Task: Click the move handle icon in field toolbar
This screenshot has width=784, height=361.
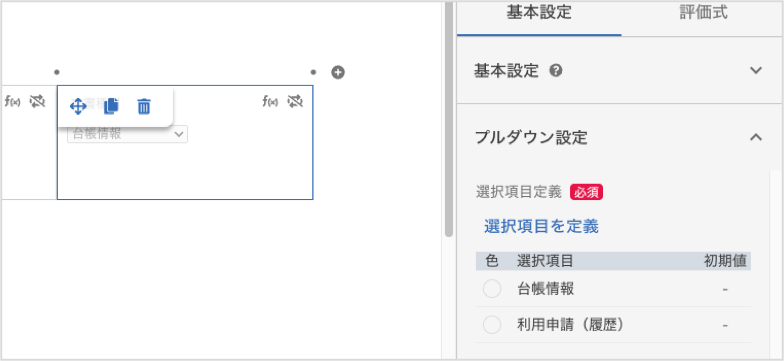Action: coord(78,106)
